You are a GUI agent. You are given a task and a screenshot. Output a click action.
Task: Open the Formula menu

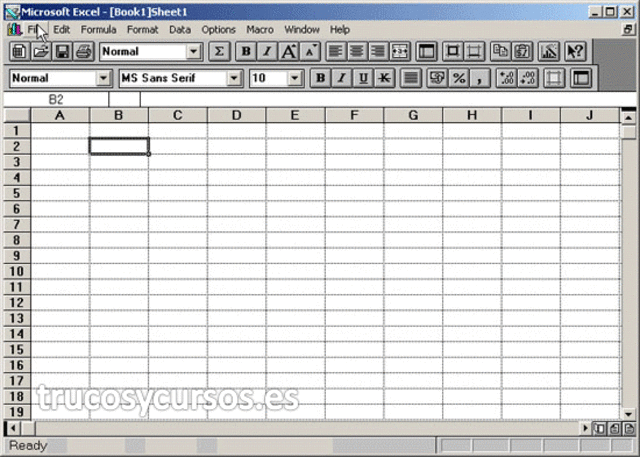tap(98, 30)
